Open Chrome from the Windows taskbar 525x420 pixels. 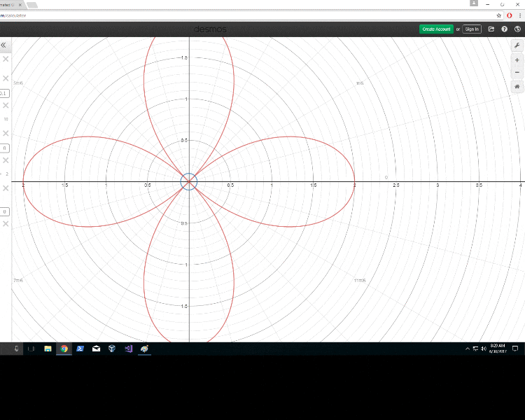[64, 349]
